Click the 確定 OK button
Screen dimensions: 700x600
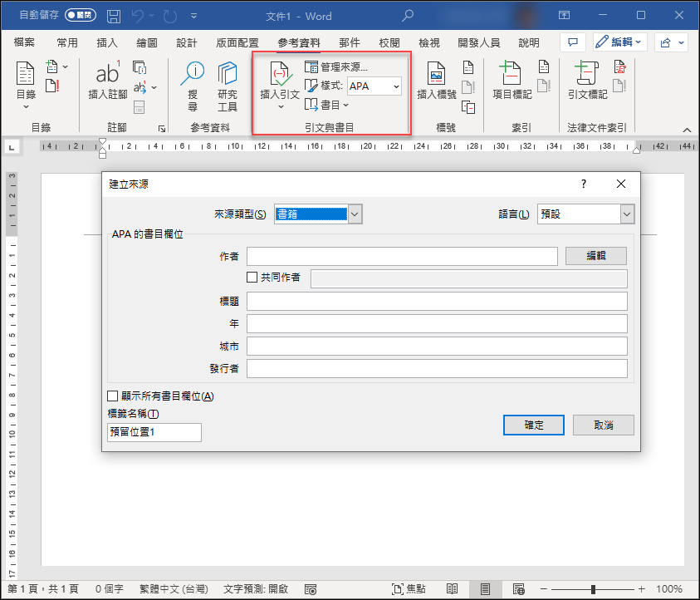[533, 425]
